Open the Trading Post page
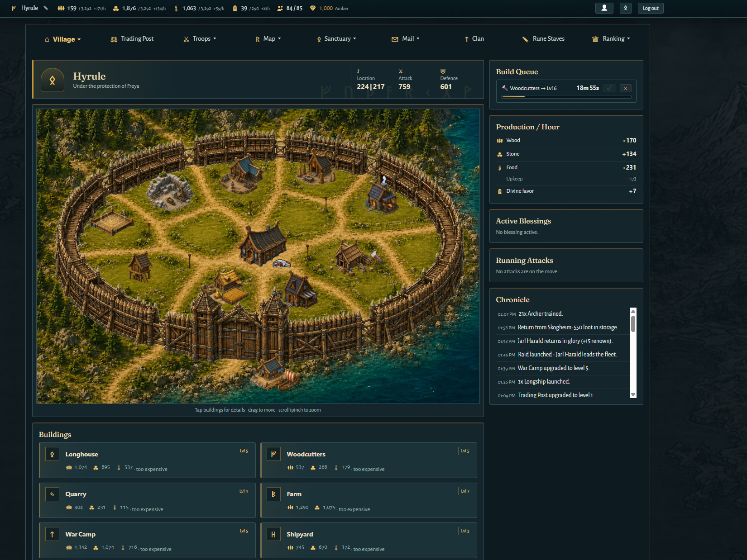Image resolution: width=747 pixels, height=560 pixels. pos(132,39)
